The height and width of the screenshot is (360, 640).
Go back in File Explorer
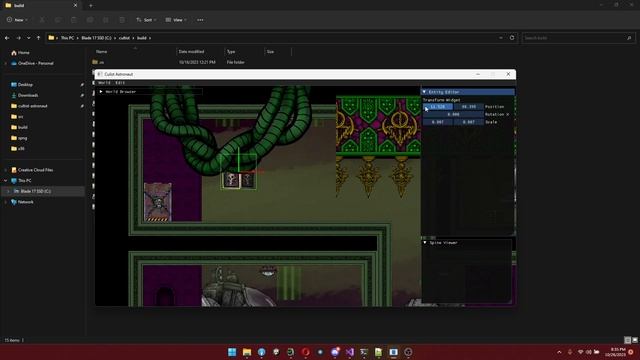coord(7,38)
